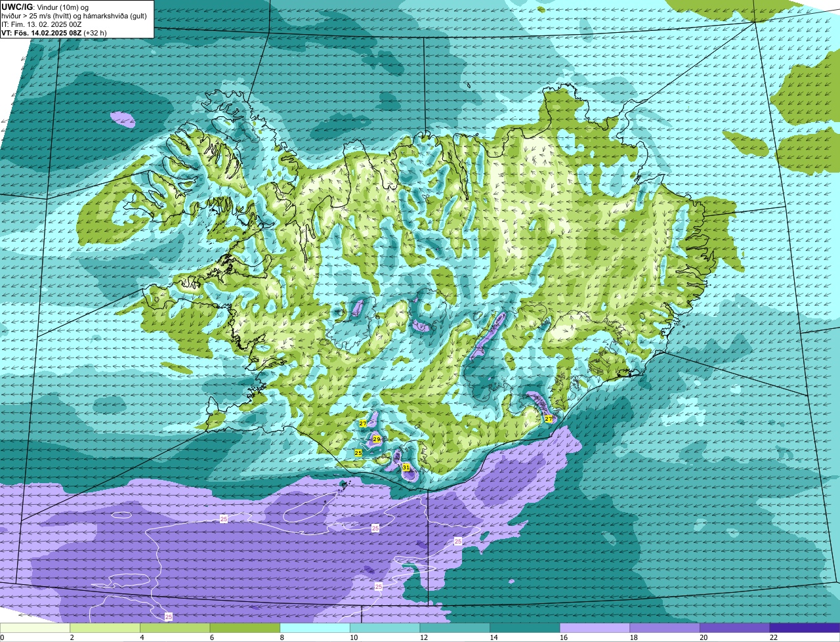Click the yellow peak gust label "29"
This screenshot has width=840, height=642.
[x=377, y=439]
